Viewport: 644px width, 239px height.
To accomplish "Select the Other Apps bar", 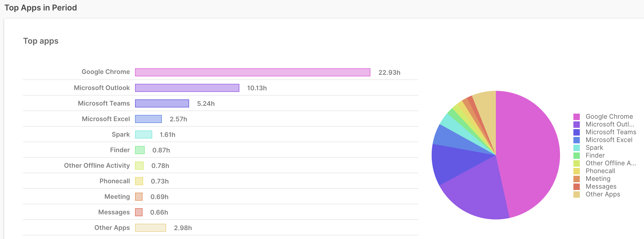I will (x=151, y=228).
